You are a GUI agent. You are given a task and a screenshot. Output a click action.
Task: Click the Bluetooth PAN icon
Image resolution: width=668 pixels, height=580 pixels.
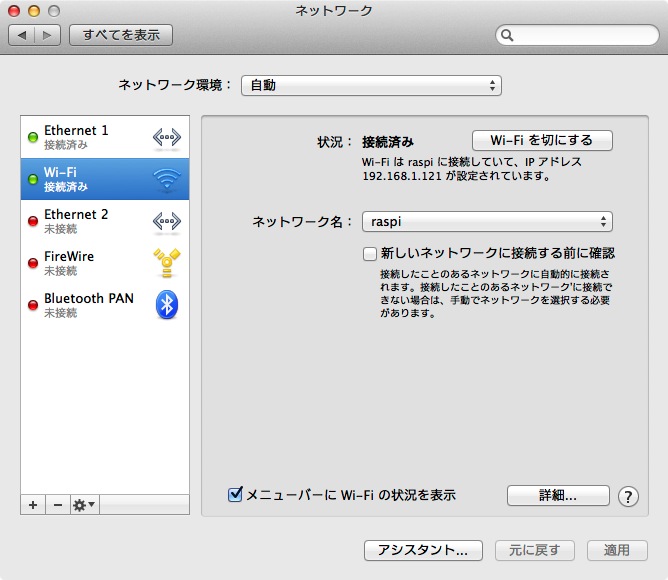pyautogui.click(x=166, y=305)
